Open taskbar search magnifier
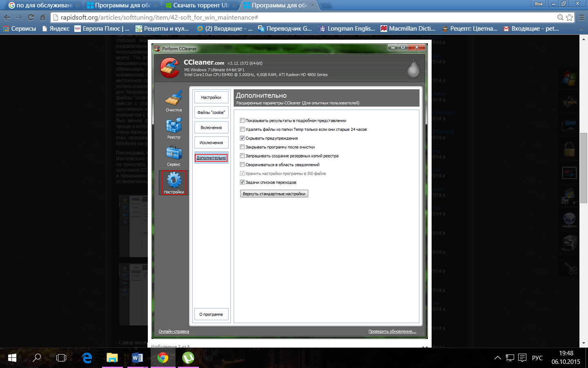The image size is (588, 368). 37,358
